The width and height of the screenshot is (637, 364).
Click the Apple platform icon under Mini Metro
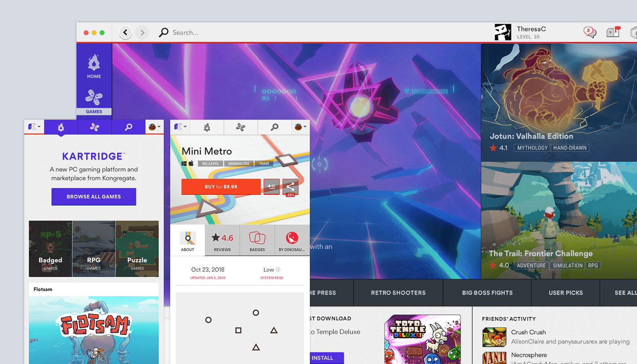pos(191,163)
